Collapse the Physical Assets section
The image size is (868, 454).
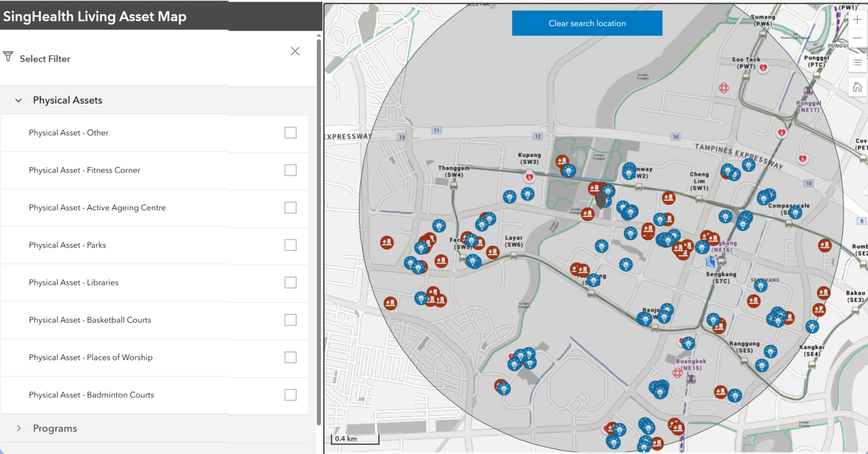tap(19, 100)
